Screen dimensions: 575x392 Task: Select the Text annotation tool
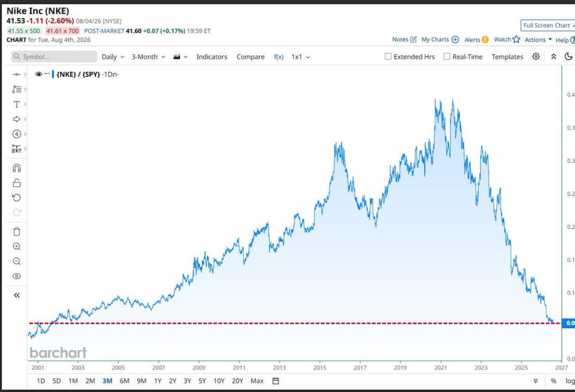point(17,104)
